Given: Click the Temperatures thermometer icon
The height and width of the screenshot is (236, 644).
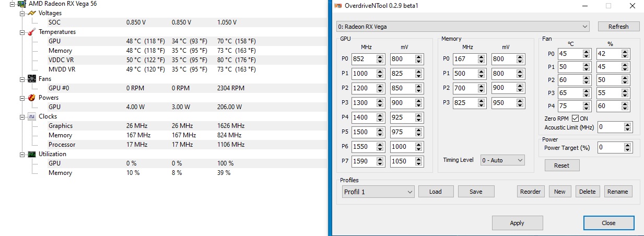Looking at the screenshot, I should [31, 32].
